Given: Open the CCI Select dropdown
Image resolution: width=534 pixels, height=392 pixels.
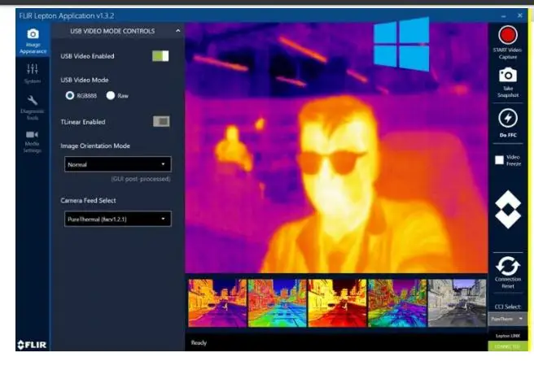Looking at the screenshot, I should coord(507,319).
